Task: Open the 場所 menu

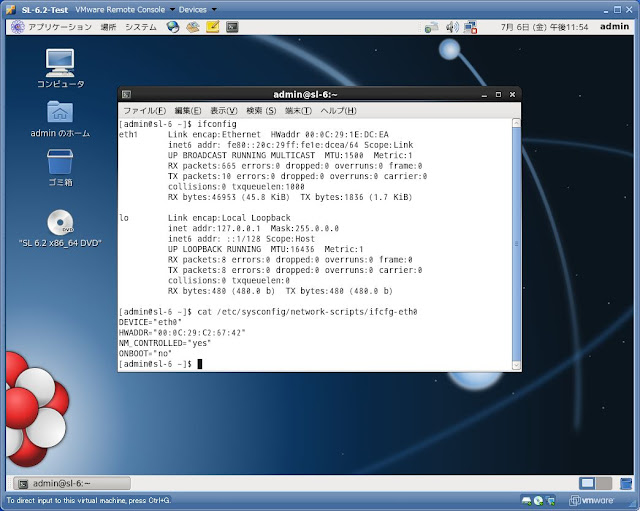Action: point(108,27)
